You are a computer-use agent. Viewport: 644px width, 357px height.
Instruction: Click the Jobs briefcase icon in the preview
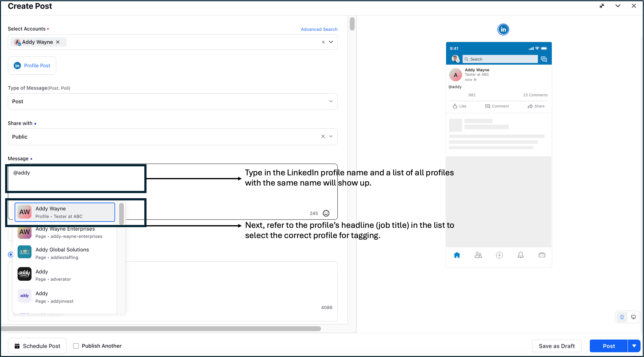coord(542,255)
